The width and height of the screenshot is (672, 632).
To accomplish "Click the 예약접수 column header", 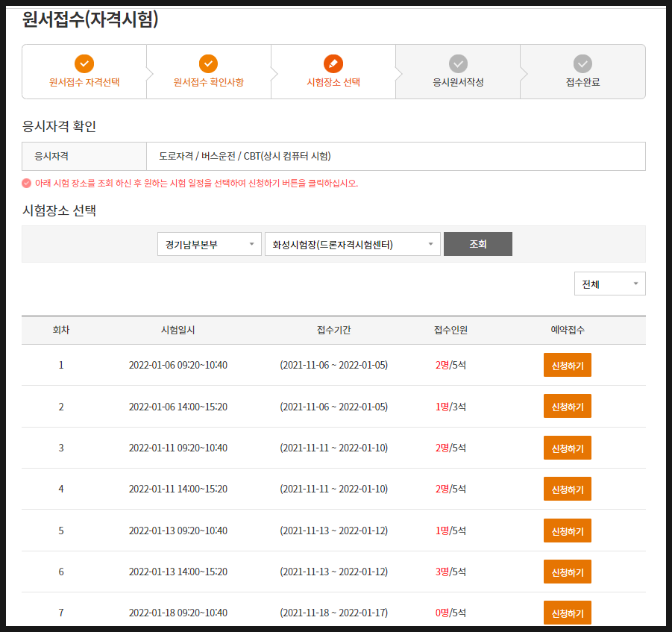I will (568, 330).
